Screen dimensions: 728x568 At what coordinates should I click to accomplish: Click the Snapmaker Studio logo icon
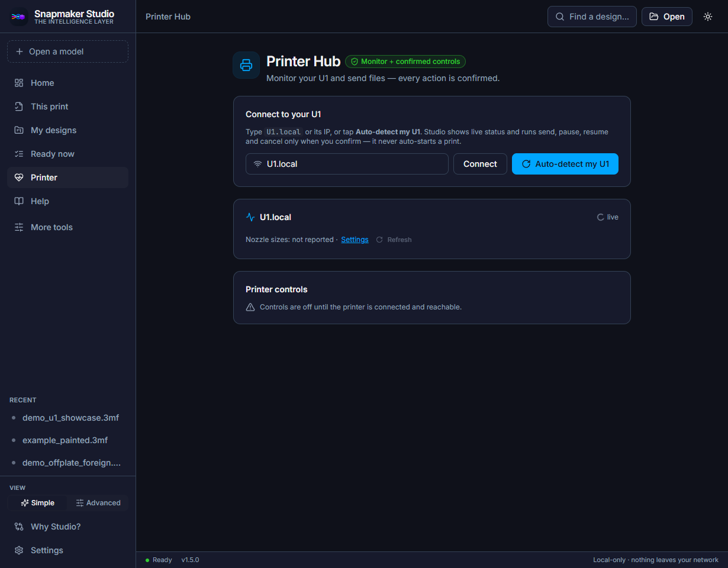(19, 17)
